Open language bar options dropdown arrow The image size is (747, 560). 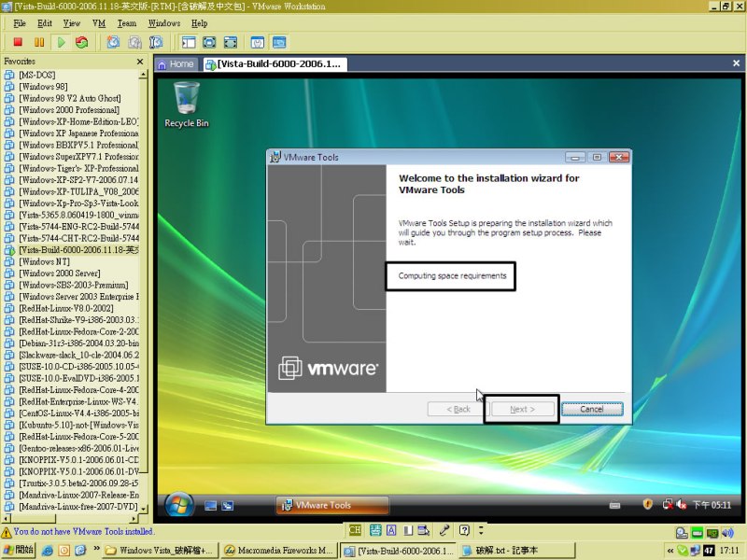tap(481, 530)
